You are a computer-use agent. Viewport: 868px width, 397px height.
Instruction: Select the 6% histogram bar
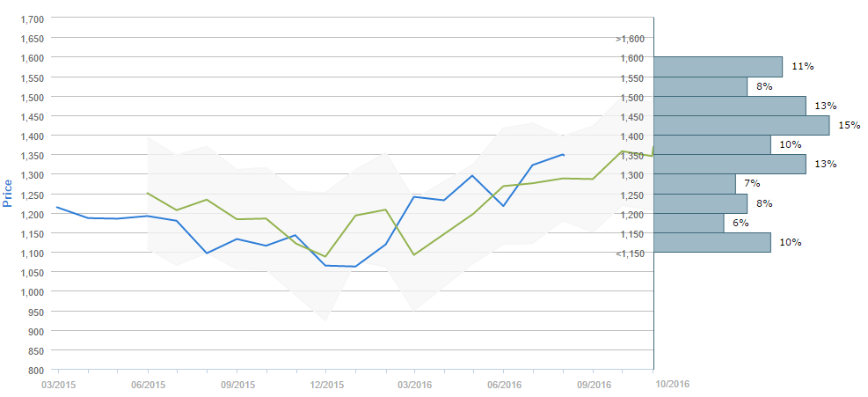pyautogui.click(x=689, y=223)
